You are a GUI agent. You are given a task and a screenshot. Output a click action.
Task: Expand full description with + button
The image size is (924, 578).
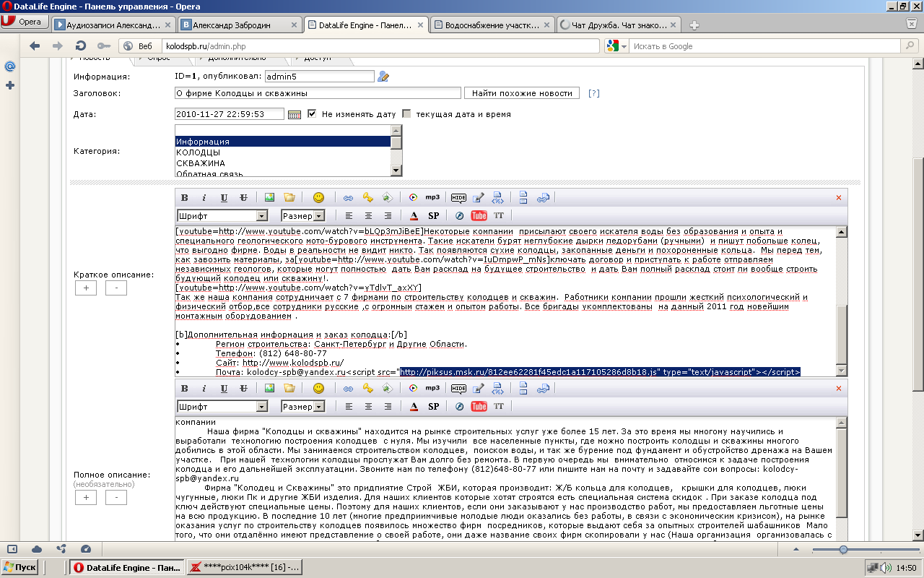(85, 498)
